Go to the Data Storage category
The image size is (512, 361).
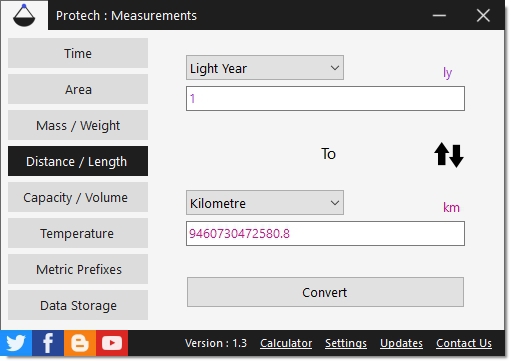click(78, 305)
